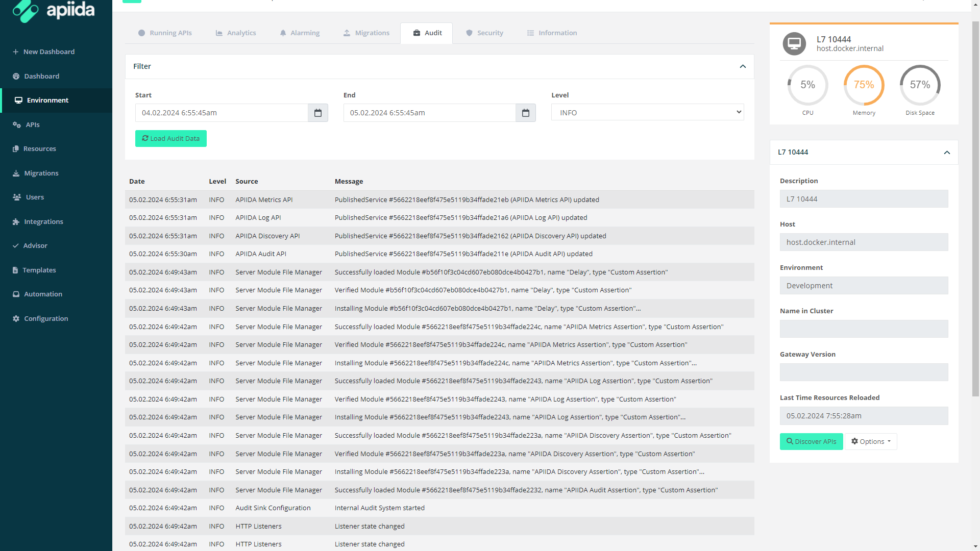This screenshot has width=980, height=551.
Task: Switch to the Analytics tab
Action: point(236,33)
